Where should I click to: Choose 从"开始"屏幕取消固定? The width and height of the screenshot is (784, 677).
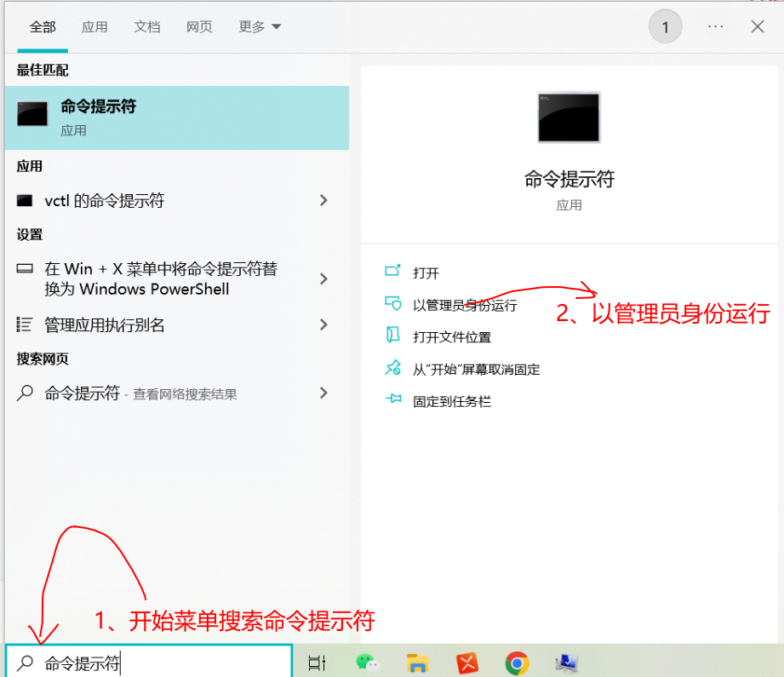476,370
